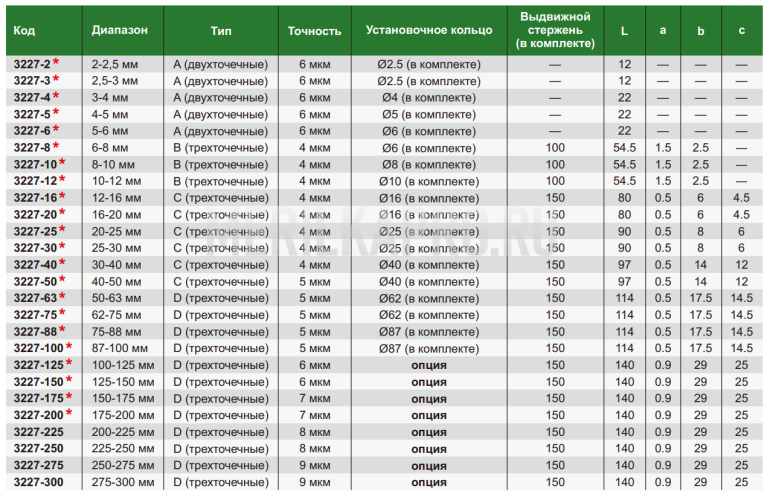Click the 'Тип' column header
The height and width of the screenshot is (500, 767).
(221, 31)
